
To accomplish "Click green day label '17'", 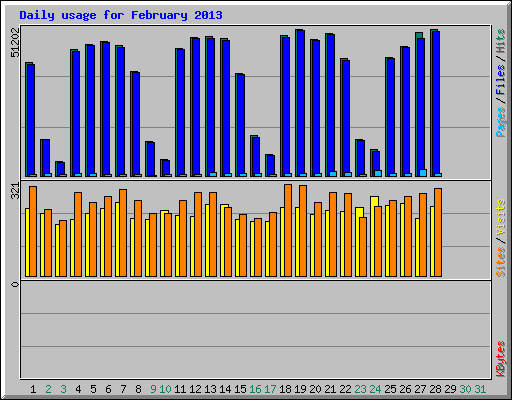I will (x=270, y=389).
